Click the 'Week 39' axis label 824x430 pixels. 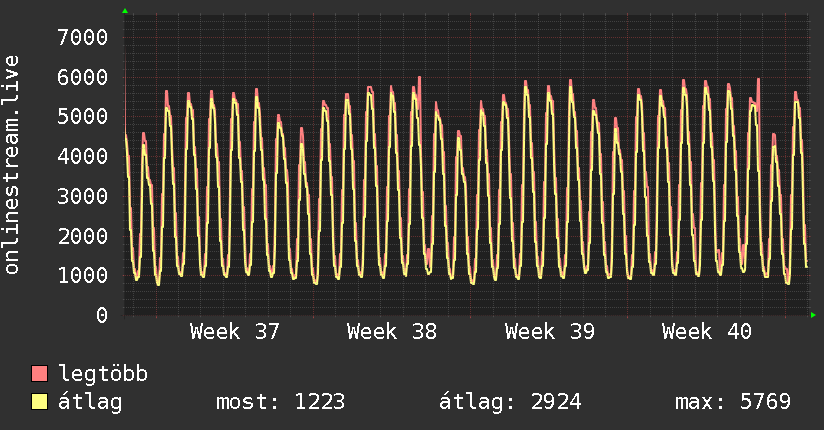click(550, 332)
